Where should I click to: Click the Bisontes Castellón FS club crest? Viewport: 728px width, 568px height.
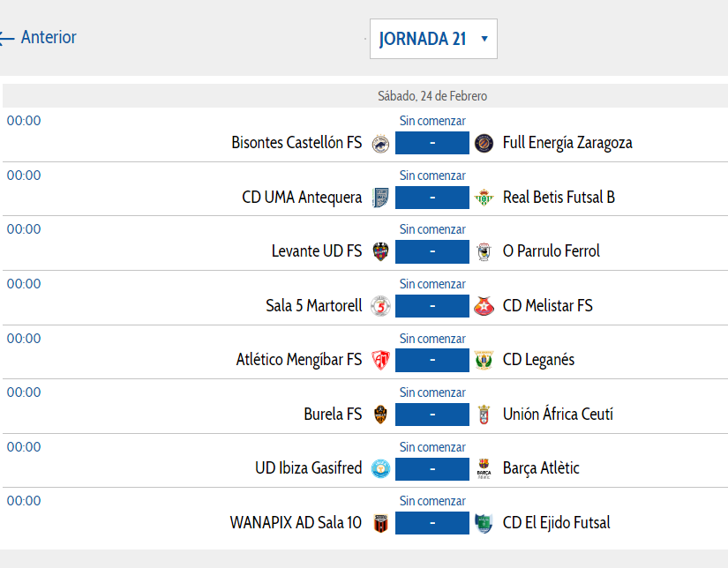point(380,143)
